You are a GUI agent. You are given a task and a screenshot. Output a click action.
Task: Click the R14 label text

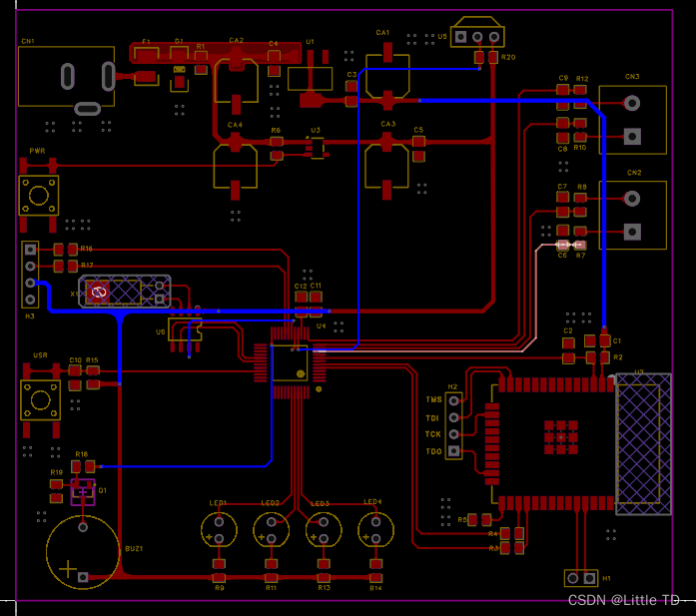(376, 588)
